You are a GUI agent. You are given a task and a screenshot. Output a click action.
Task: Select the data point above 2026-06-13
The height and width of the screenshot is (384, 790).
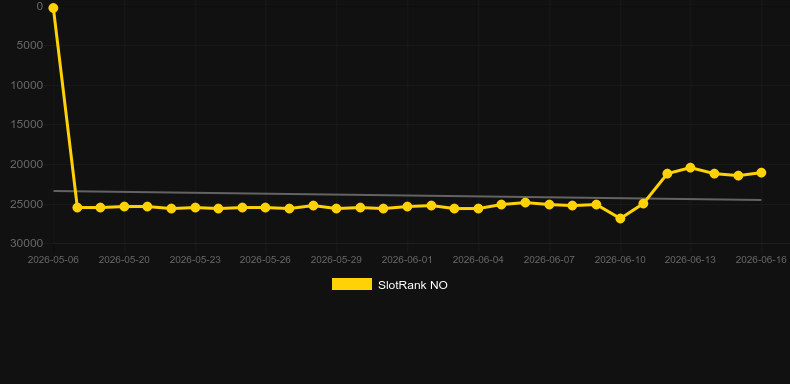(x=690, y=168)
